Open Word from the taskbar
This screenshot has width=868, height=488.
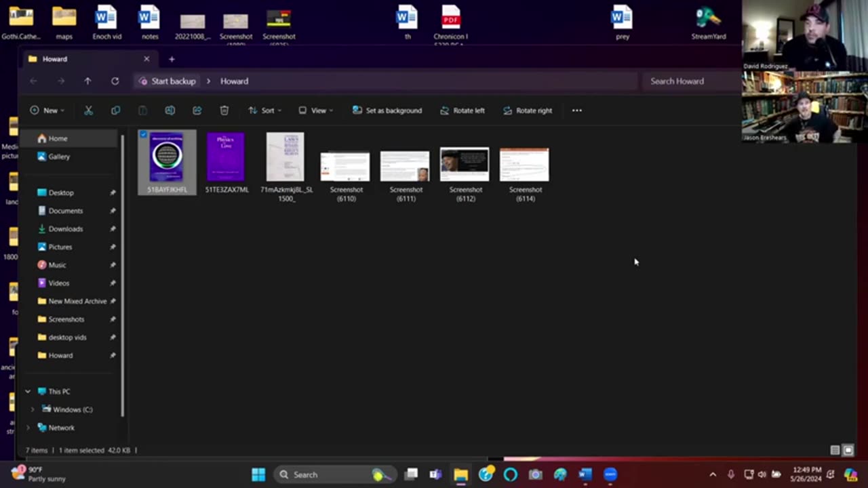pos(585,474)
